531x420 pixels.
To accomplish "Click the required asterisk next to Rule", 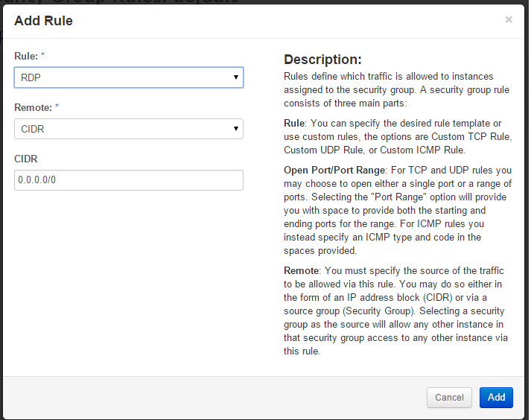I will click(44, 57).
